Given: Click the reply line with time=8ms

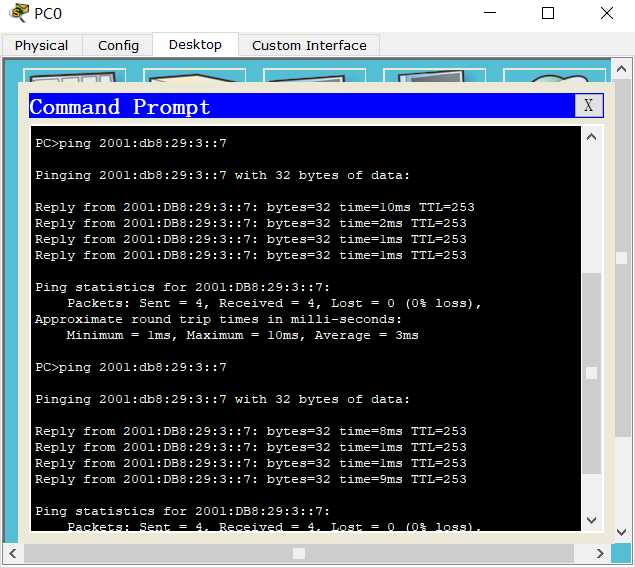Looking at the screenshot, I should click(251, 431).
